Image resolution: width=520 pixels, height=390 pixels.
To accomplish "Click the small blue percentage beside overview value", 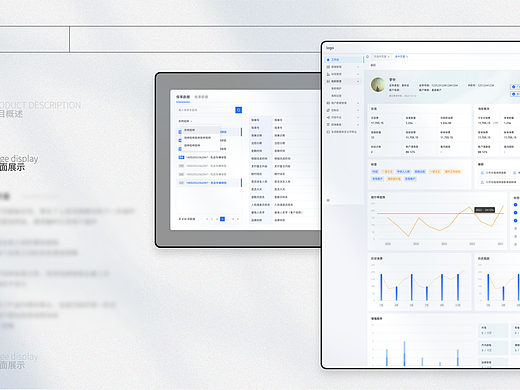I will coord(496,123).
